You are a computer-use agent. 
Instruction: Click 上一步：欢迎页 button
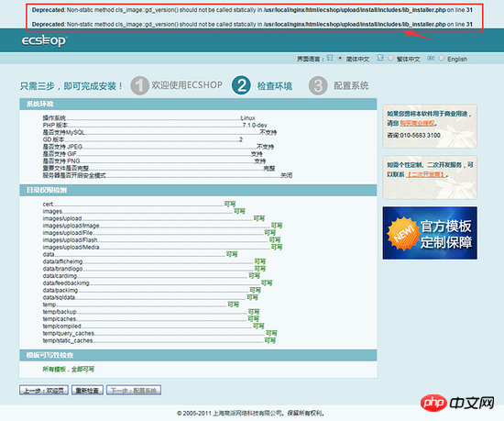pyautogui.click(x=44, y=391)
